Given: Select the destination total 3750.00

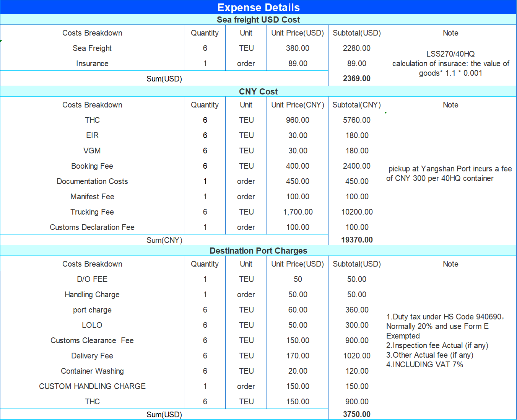Looking at the screenshot, I should coord(356,414).
